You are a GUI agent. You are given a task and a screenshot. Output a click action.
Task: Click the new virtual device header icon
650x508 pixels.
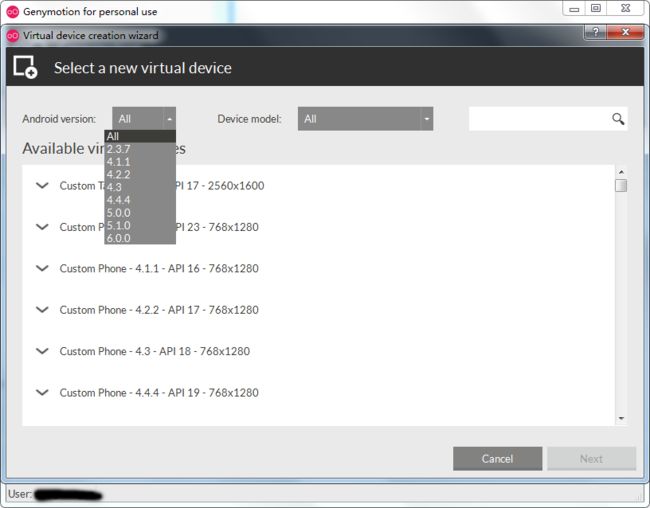[x=25, y=67]
